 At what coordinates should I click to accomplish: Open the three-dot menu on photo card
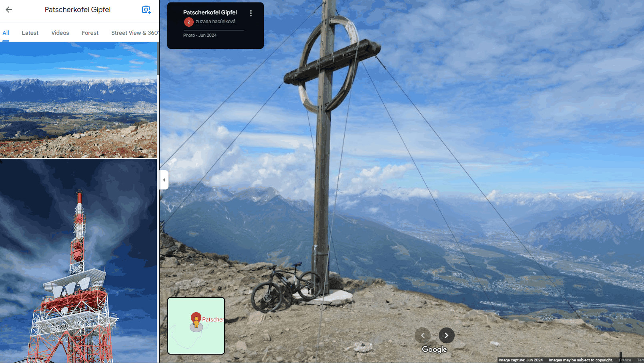tap(251, 13)
